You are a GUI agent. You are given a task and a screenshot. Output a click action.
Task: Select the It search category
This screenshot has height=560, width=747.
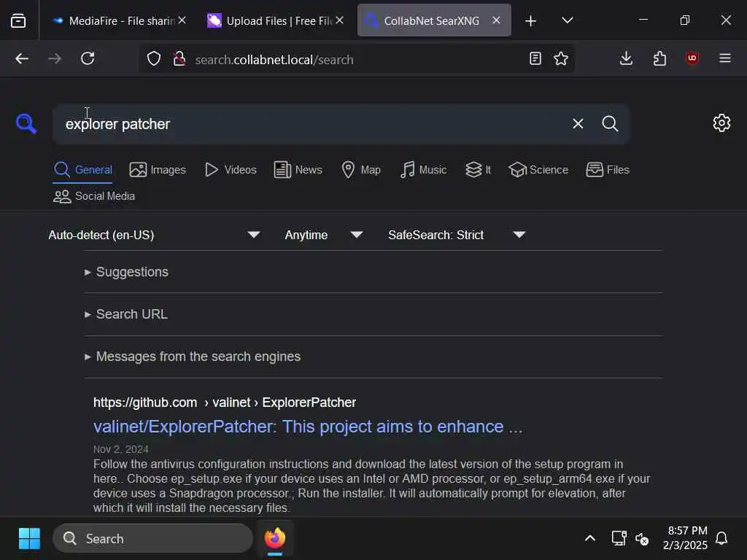478,170
